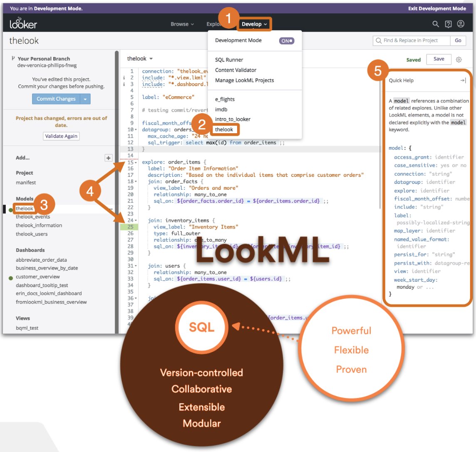Viewport: 476px width, 452px height.
Task: Click in Find & Replace in Project field
Action: click(412, 40)
